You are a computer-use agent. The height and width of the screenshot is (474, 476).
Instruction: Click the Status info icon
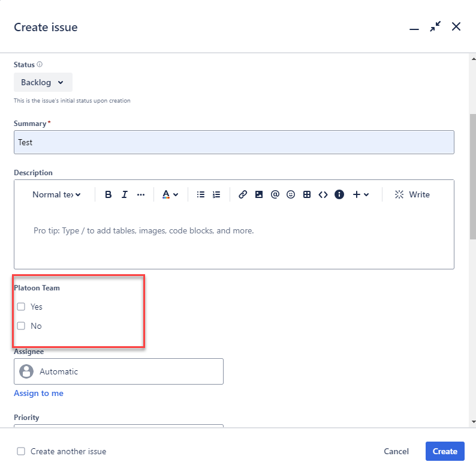(40, 64)
